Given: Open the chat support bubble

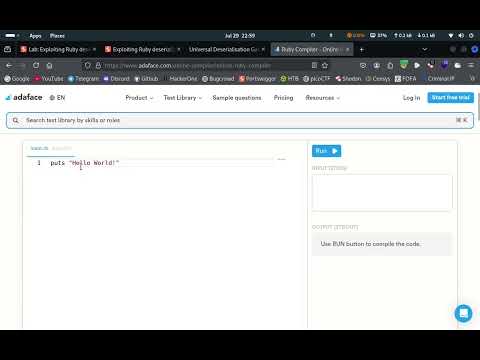Looking at the screenshot, I should coord(463,313).
